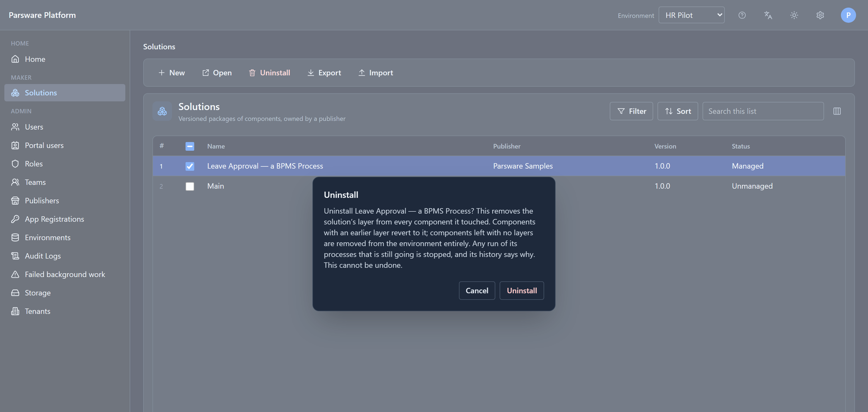The width and height of the screenshot is (868, 412).
Task: Open Failed background work in the sidebar
Action: [x=65, y=274]
